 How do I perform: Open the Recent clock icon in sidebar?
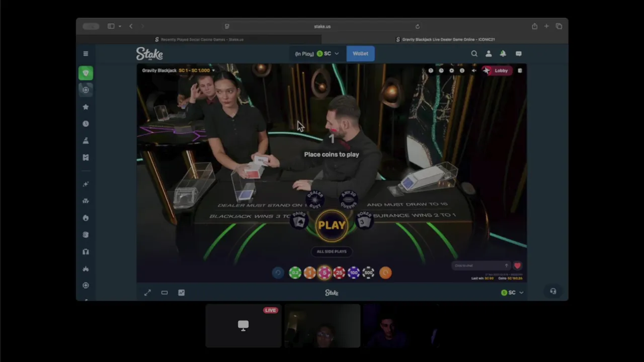click(86, 124)
